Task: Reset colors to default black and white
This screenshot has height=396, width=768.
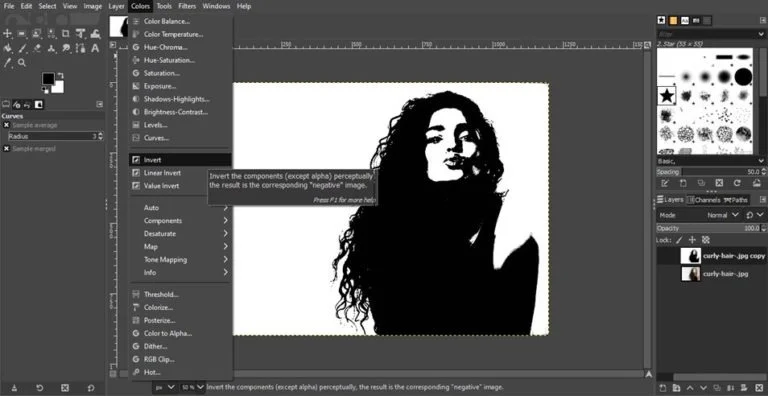Action: click(x=45, y=90)
